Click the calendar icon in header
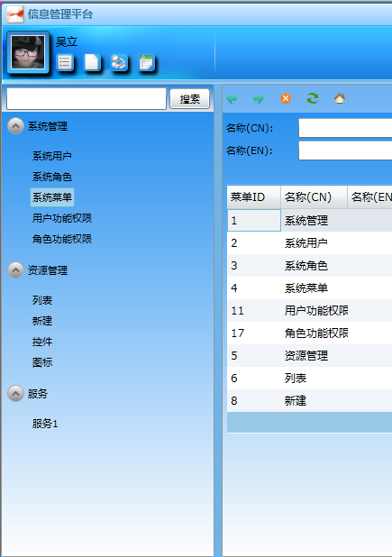The width and height of the screenshot is (392, 557). tap(146, 62)
